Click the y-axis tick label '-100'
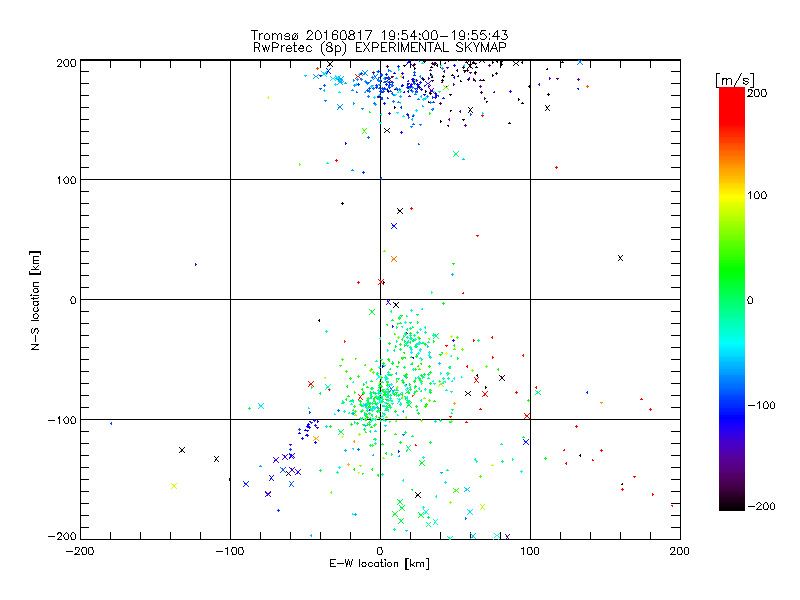 click(x=62, y=420)
